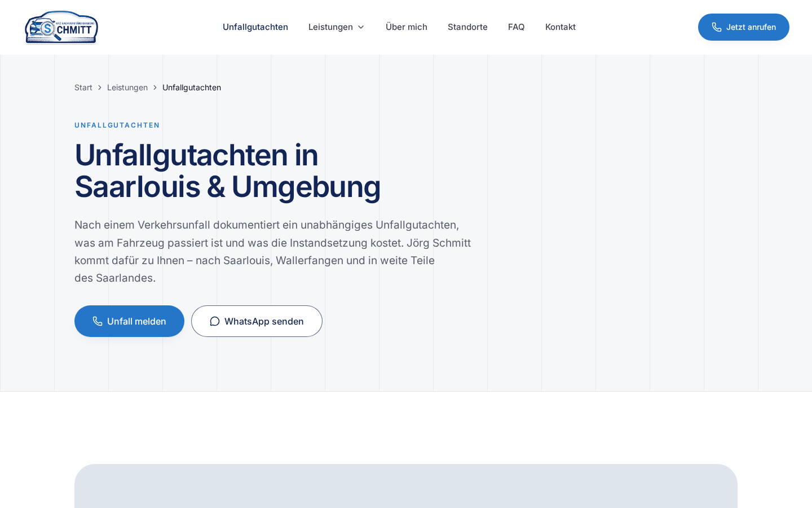This screenshot has width=812, height=508.
Task: Navigate to the Kontakt page
Action: (561, 27)
